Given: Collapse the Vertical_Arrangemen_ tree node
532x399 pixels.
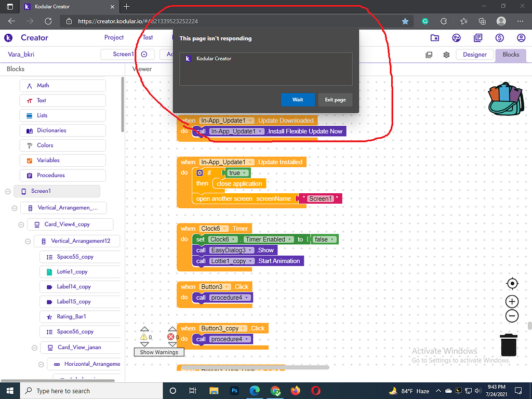Looking at the screenshot, I should point(15,208).
